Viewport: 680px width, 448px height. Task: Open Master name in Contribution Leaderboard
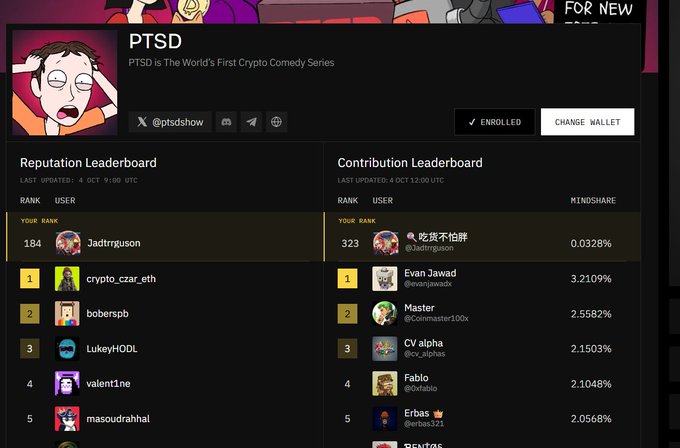click(419, 308)
